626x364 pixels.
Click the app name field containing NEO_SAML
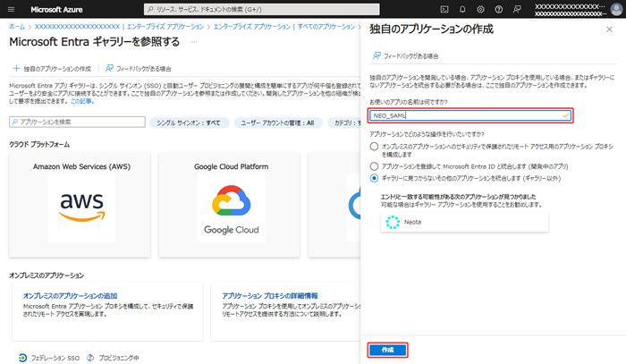(470, 115)
